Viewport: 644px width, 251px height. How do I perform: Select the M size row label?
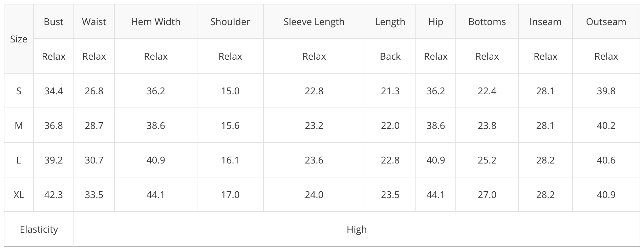19,125
